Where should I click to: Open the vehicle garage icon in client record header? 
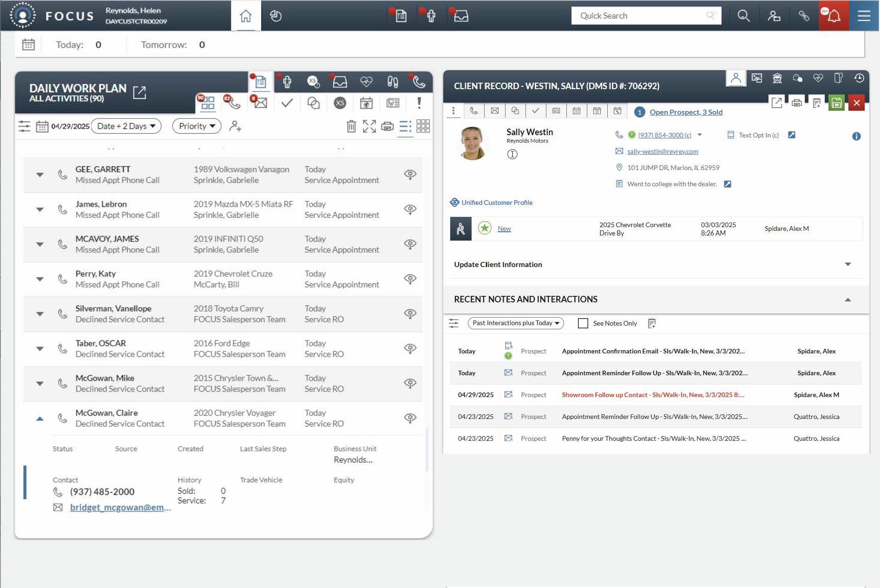pyautogui.click(x=777, y=78)
